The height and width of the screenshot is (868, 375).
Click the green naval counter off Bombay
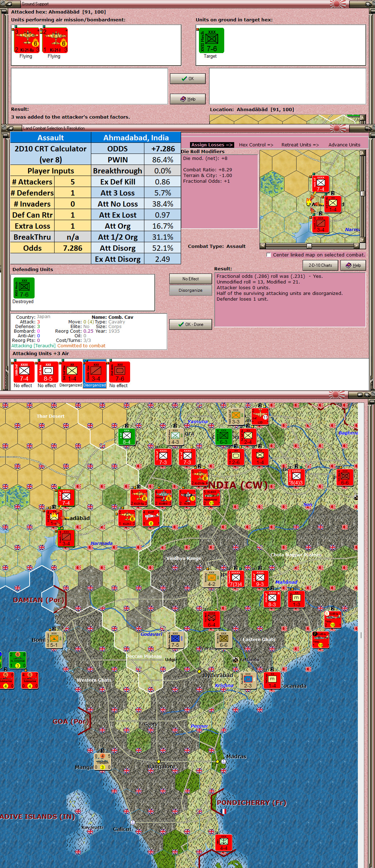tap(17, 660)
